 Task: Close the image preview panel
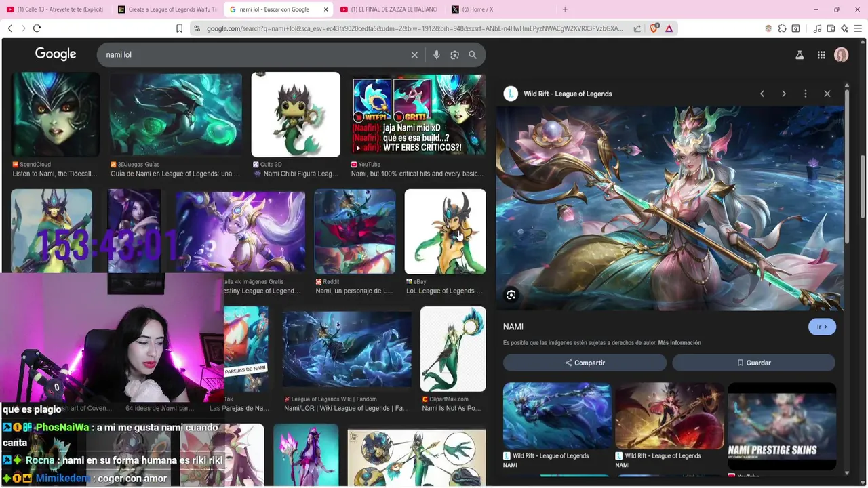click(x=827, y=94)
